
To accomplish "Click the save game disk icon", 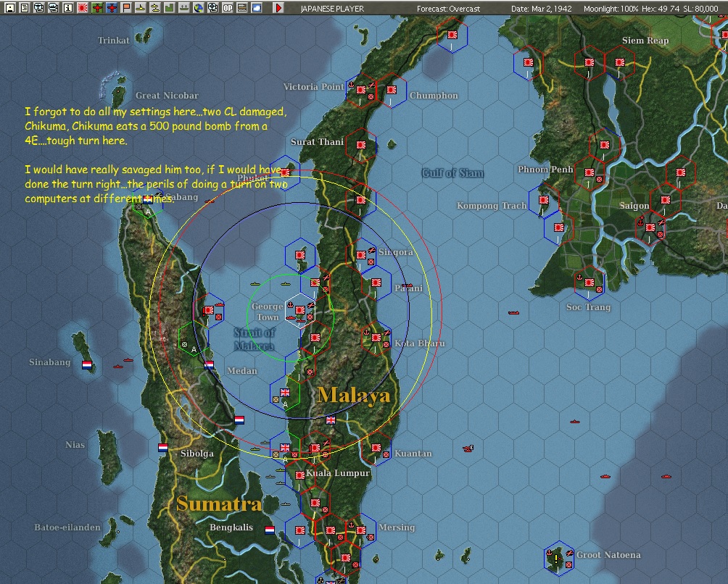I will (9, 7).
